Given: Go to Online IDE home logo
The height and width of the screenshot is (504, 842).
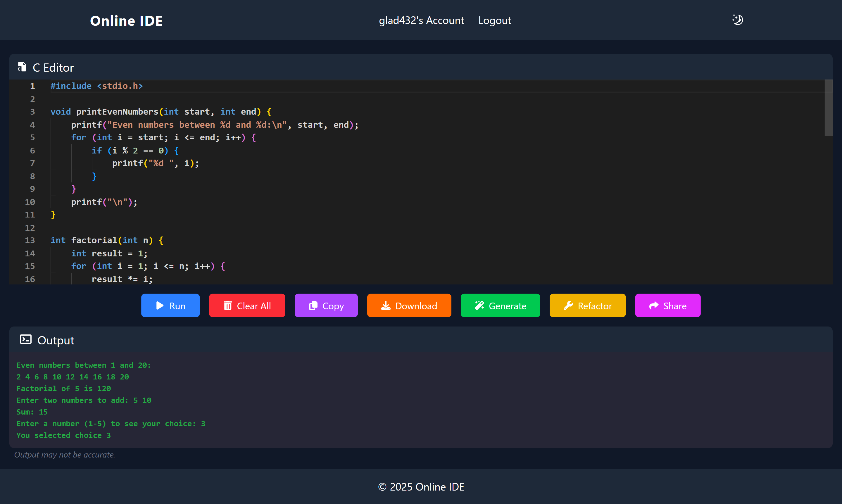Looking at the screenshot, I should pyautogui.click(x=126, y=21).
